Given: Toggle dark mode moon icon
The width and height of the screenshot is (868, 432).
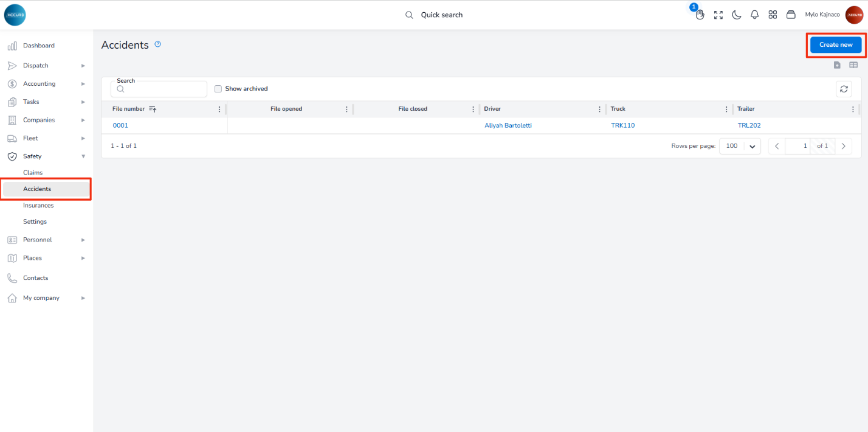Looking at the screenshot, I should pyautogui.click(x=736, y=15).
